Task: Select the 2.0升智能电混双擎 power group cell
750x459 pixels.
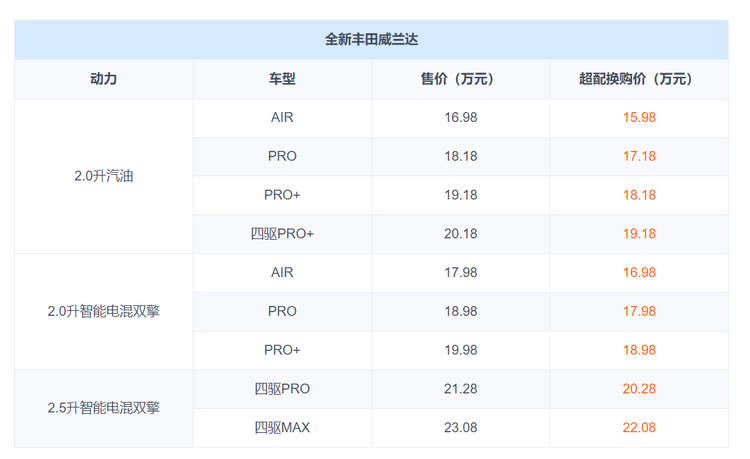Action: [x=103, y=311]
